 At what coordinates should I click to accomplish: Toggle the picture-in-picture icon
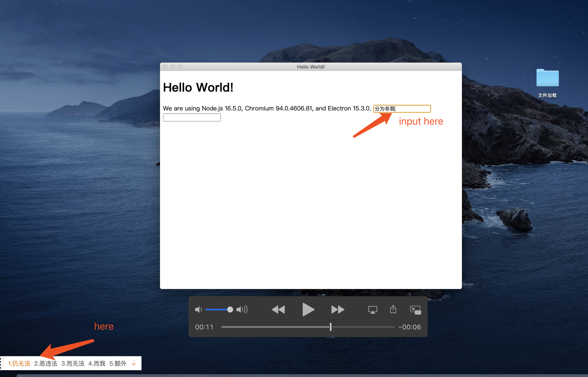click(x=415, y=310)
